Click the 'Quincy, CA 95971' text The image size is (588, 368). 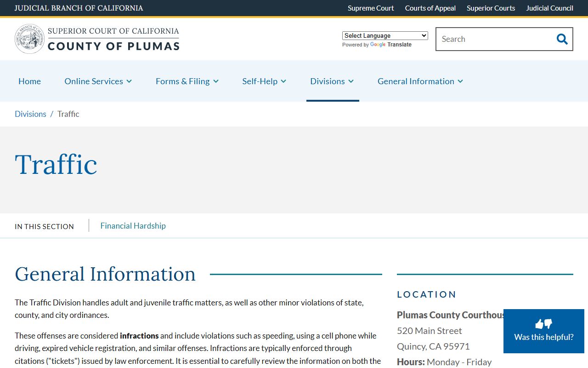433,346
